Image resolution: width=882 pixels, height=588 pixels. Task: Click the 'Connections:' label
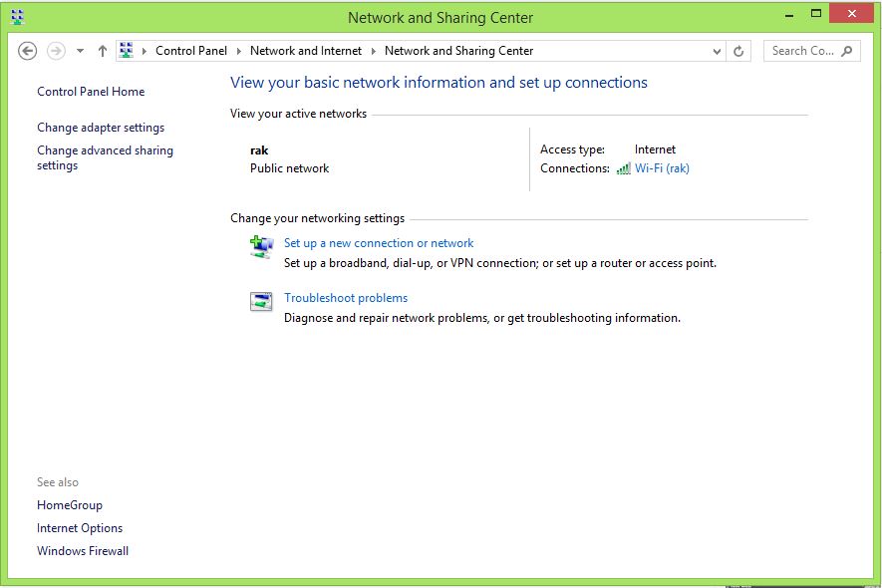coord(574,168)
